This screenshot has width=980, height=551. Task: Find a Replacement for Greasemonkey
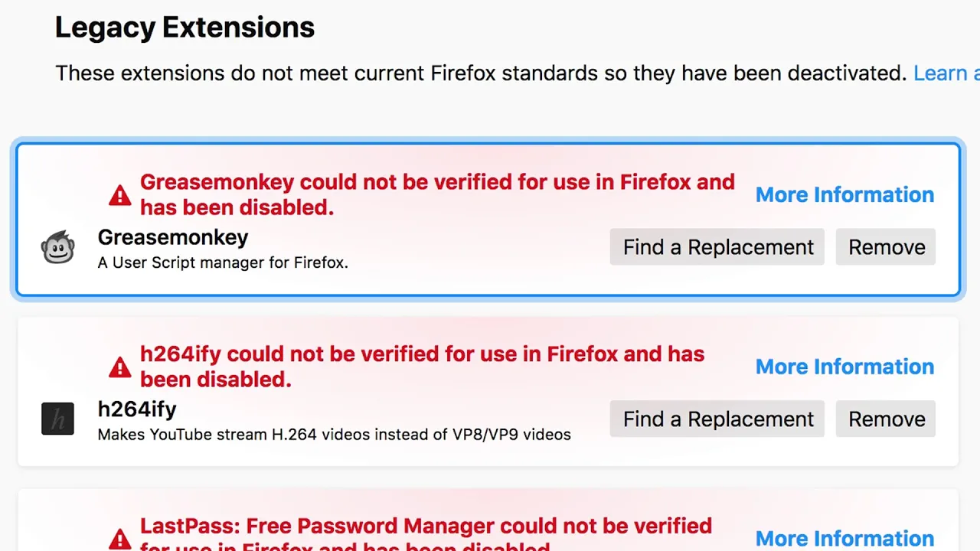click(x=717, y=247)
